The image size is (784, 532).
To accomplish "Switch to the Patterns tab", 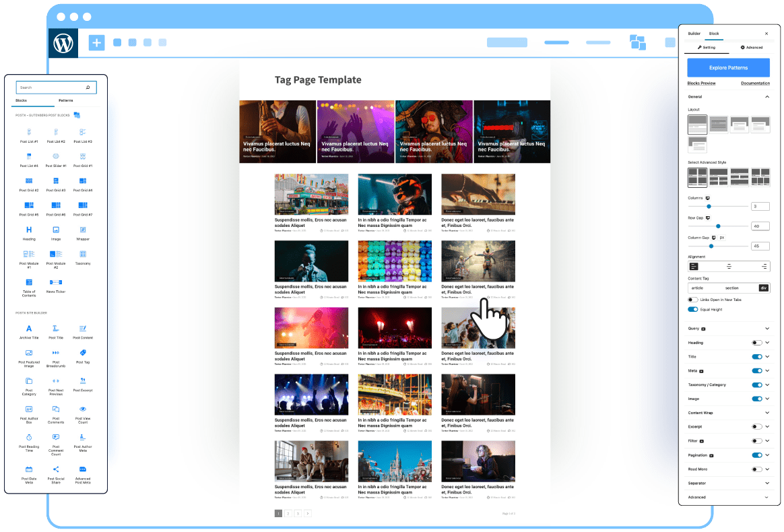I will (x=65, y=100).
